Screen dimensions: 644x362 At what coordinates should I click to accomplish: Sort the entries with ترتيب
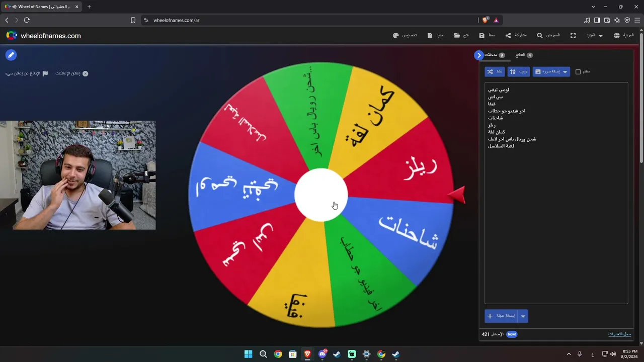[519, 72]
